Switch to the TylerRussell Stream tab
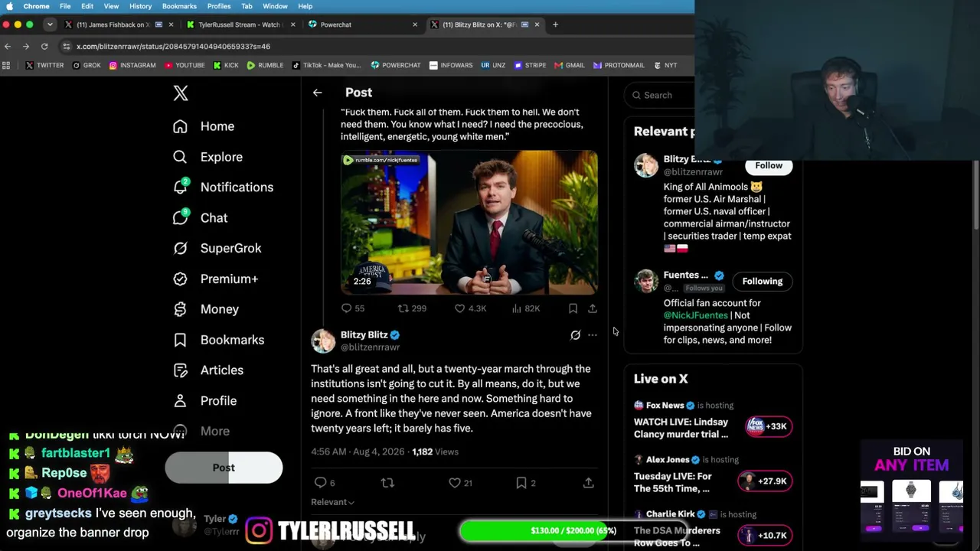Image resolution: width=980 pixels, height=551 pixels. (x=239, y=24)
